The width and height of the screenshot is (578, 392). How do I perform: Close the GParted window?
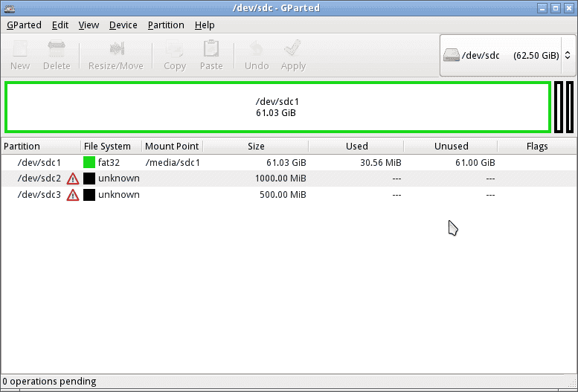(x=569, y=8)
